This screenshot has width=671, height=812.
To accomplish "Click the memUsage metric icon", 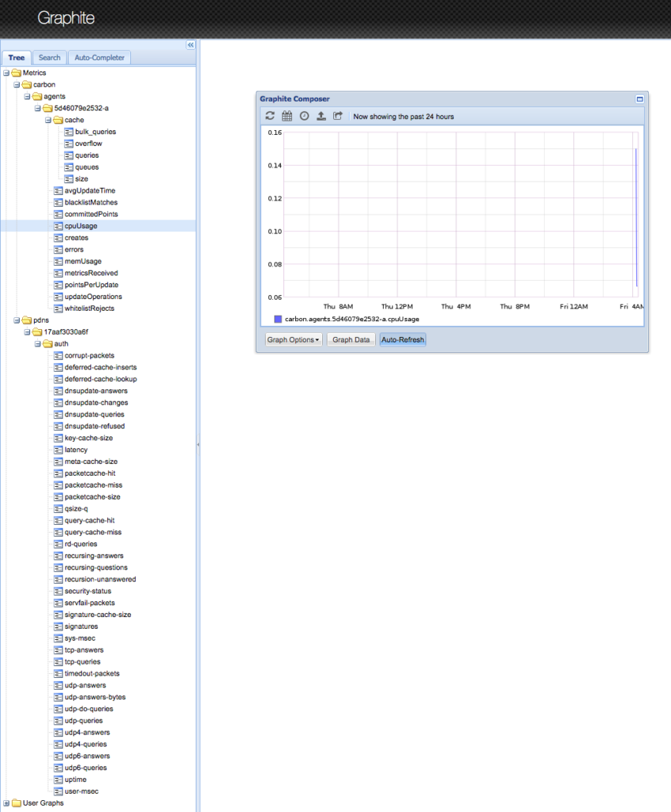I will click(58, 261).
